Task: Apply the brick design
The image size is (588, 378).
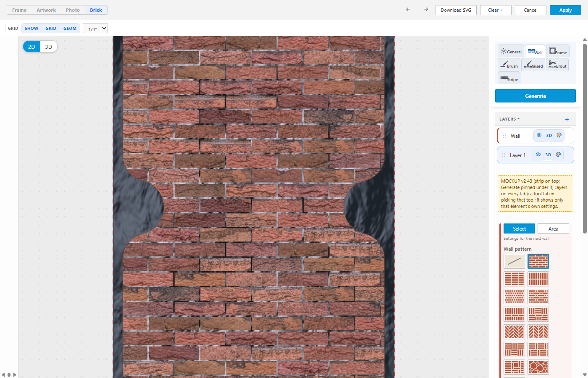Action: 565,10
